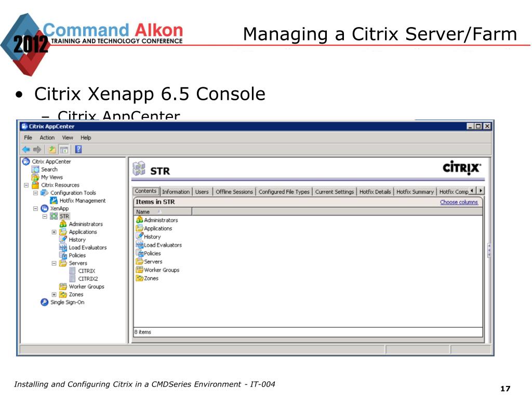The height and width of the screenshot is (399, 532).
Task: Switch to the Current Settings tab
Action: click(x=335, y=192)
